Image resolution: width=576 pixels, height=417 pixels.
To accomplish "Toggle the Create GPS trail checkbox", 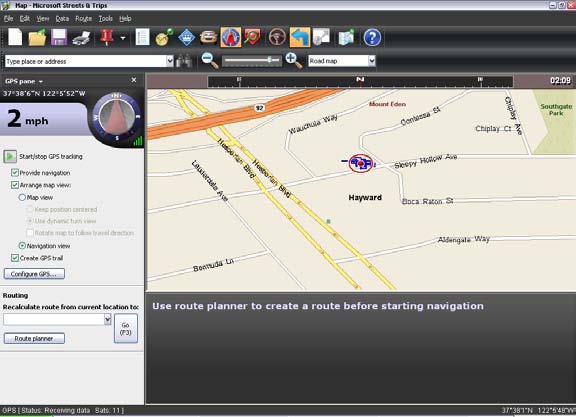I will click(x=15, y=258).
